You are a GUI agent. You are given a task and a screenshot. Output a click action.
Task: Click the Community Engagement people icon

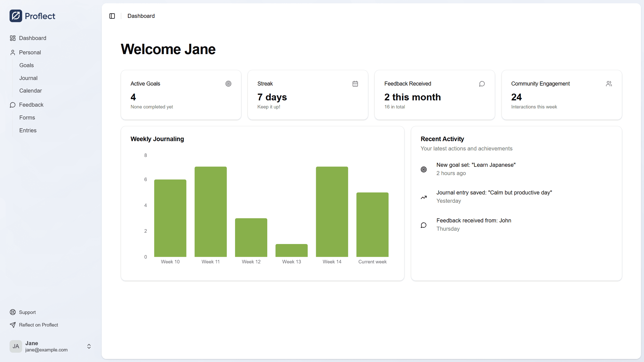[x=609, y=84]
